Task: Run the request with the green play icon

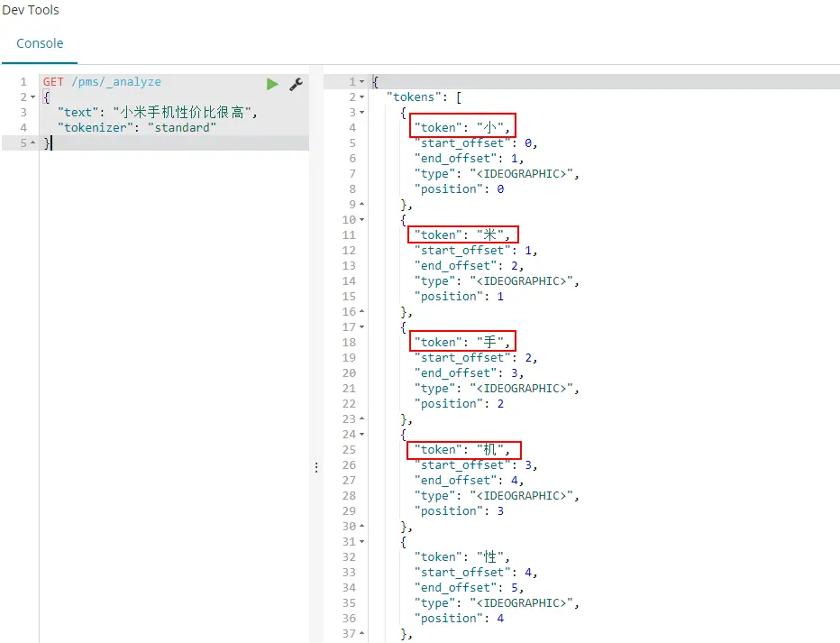Action: click(272, 84)
